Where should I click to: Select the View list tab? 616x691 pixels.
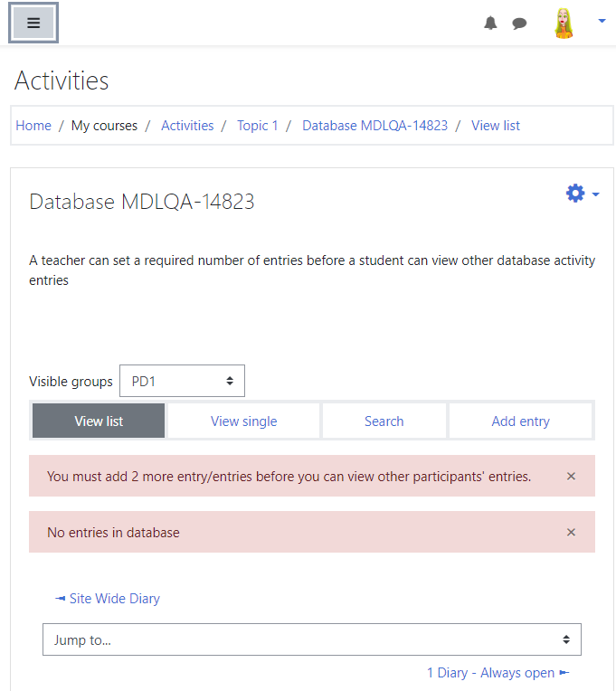pos(99,421)
